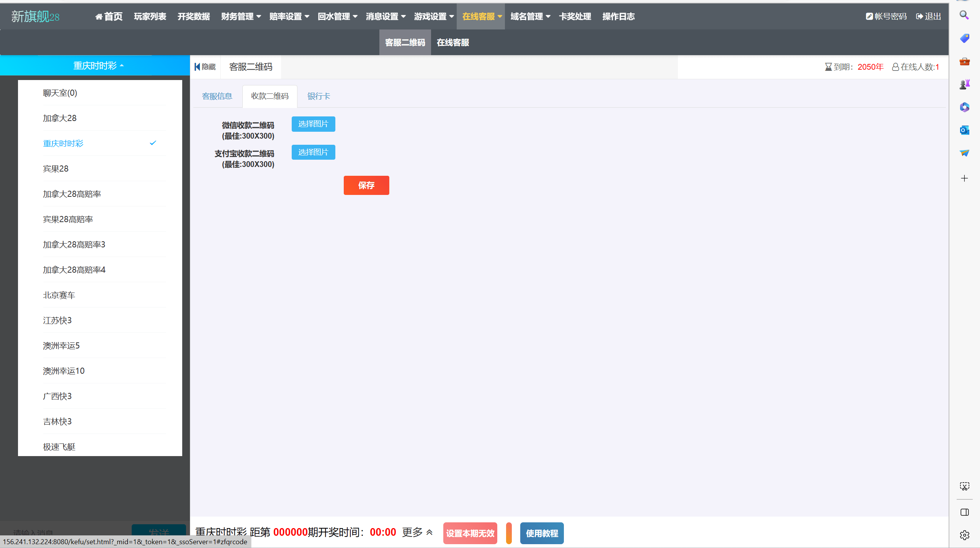Open the 客服二维码 submenu item

point(405,43)
